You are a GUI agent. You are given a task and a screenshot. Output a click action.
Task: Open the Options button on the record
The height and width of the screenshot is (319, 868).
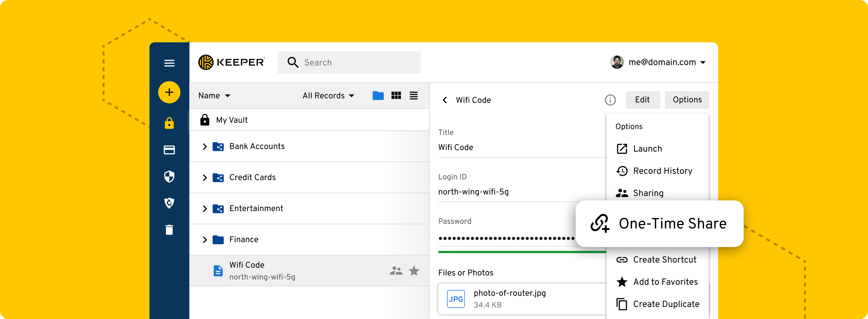(687, 100)
